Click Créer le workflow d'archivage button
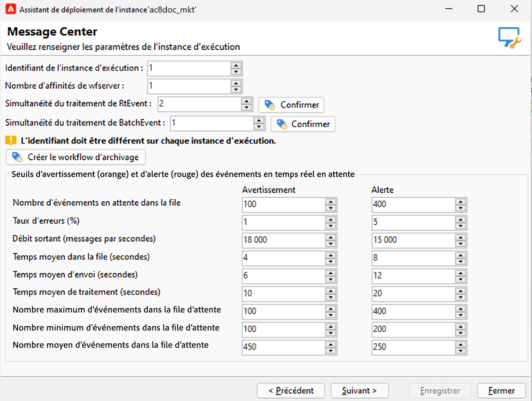Image resolution: width=532 pixels, height=401 pixels. [x=76, y=157]
